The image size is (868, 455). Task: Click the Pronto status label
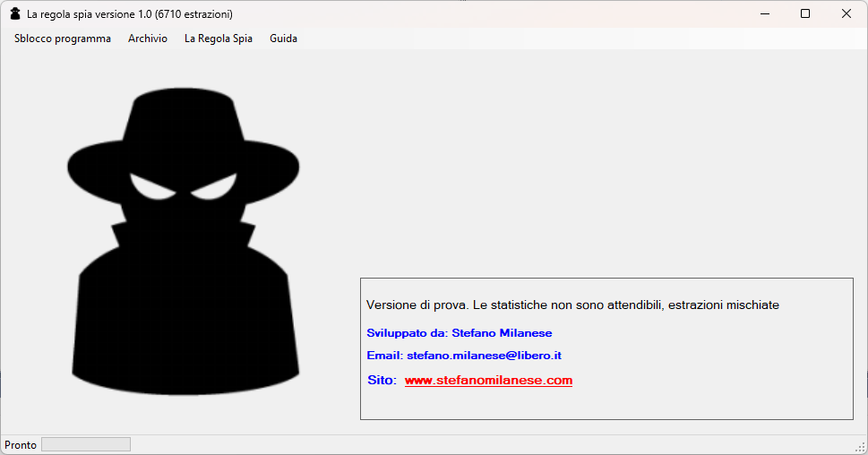(x=21, y=445)
